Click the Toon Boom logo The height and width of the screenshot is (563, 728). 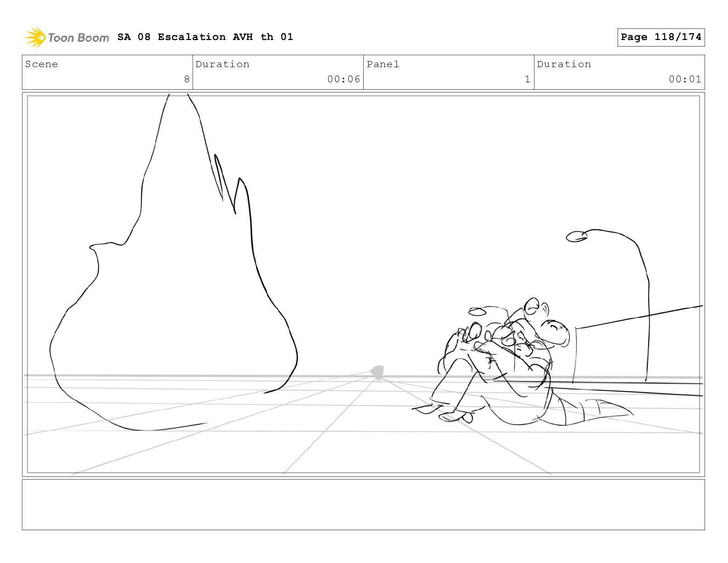67,37
